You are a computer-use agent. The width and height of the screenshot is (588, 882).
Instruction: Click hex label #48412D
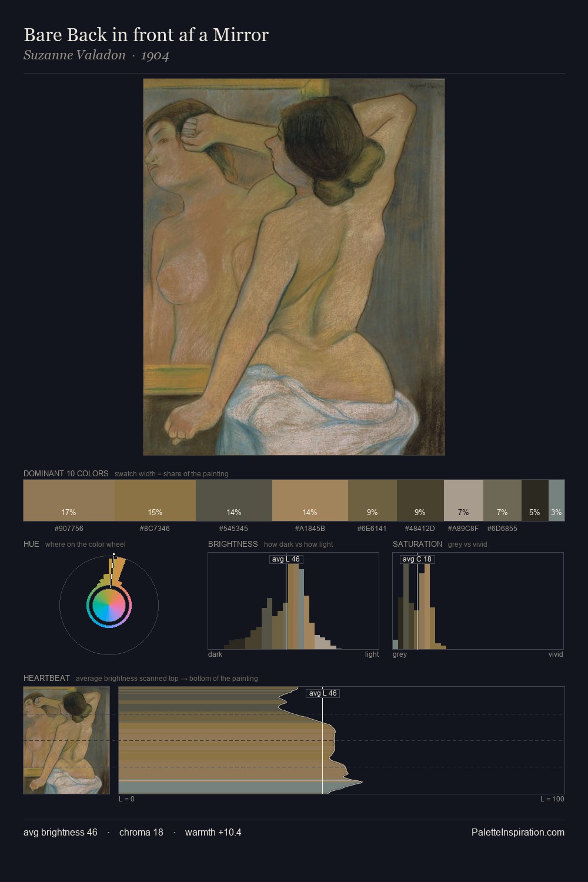click(x=420, y=529)
